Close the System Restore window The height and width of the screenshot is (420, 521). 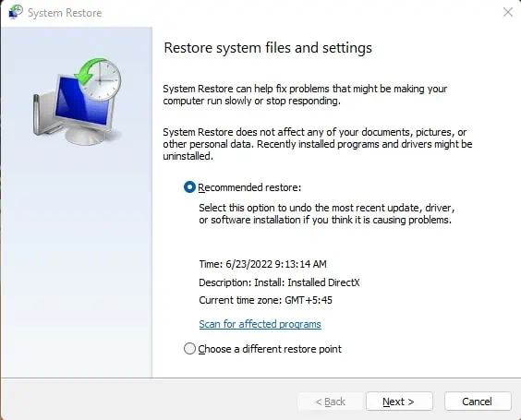tap(508, 12)
